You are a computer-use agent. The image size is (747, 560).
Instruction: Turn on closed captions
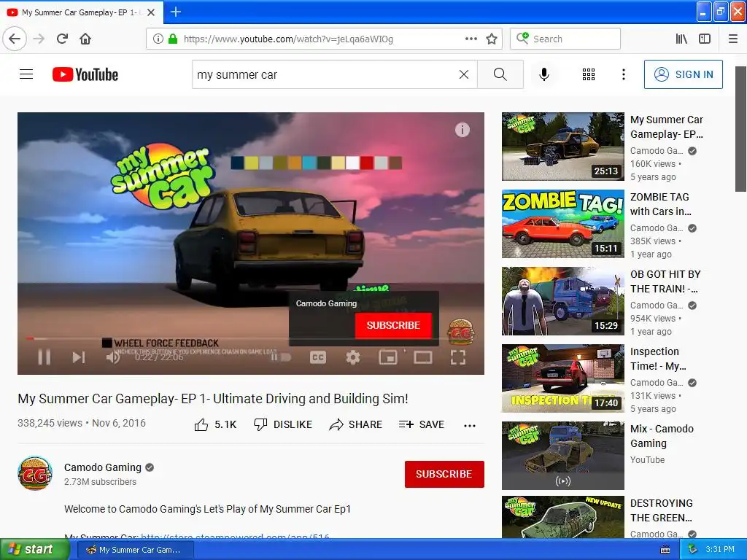coord(318,357)
